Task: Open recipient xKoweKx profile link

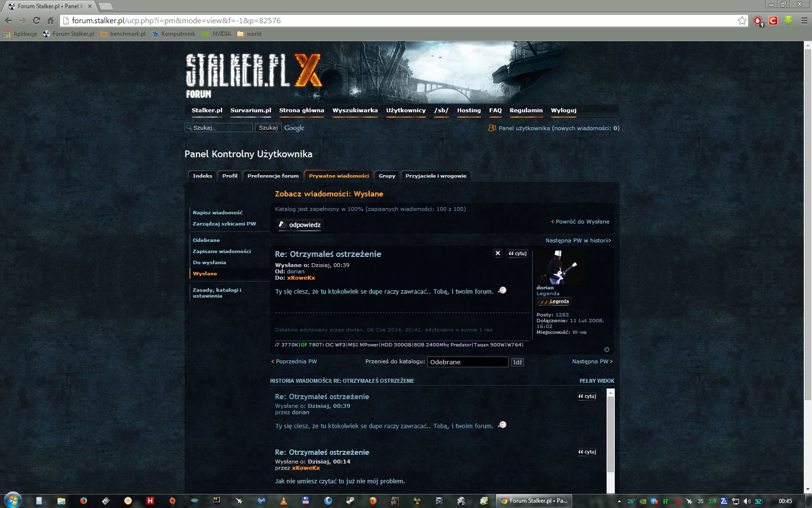Action: 301,278
